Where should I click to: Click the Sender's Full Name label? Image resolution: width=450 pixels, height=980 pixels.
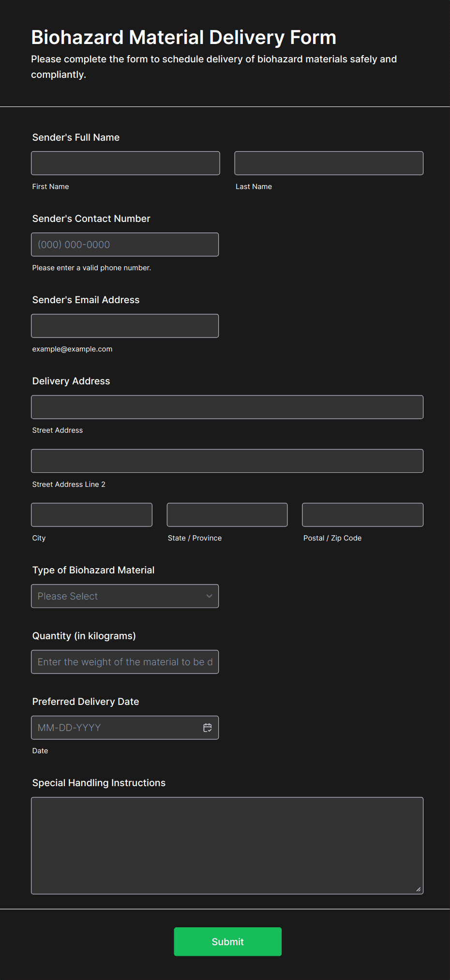[x=76, y=137]
